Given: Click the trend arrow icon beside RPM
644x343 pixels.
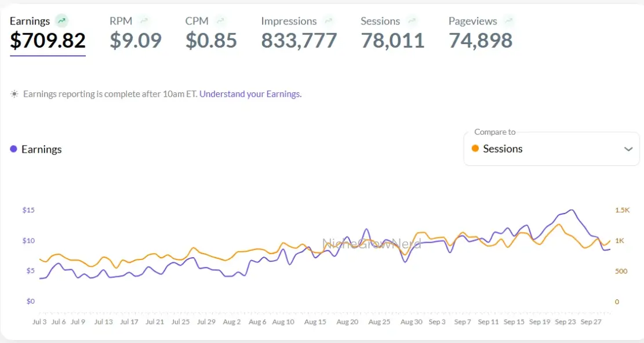Looking at the screenshot, I should pyautogui.click(x=144, y=21).
